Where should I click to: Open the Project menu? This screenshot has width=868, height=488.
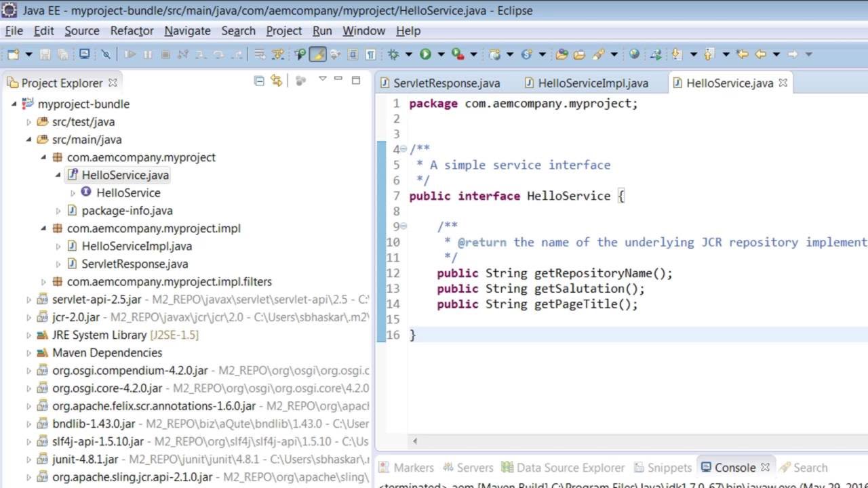pos(283,30)
